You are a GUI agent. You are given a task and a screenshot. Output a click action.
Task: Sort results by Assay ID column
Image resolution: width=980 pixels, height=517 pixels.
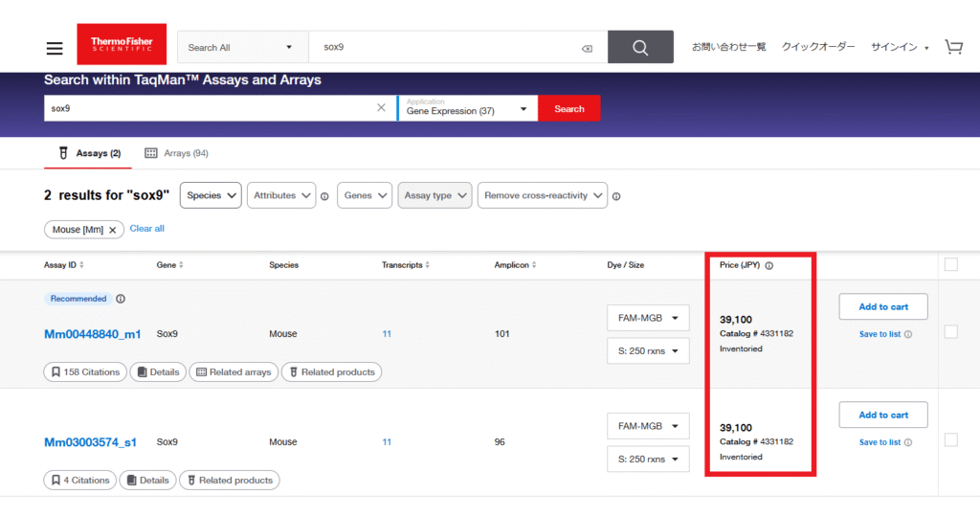(x=65, y=265)
